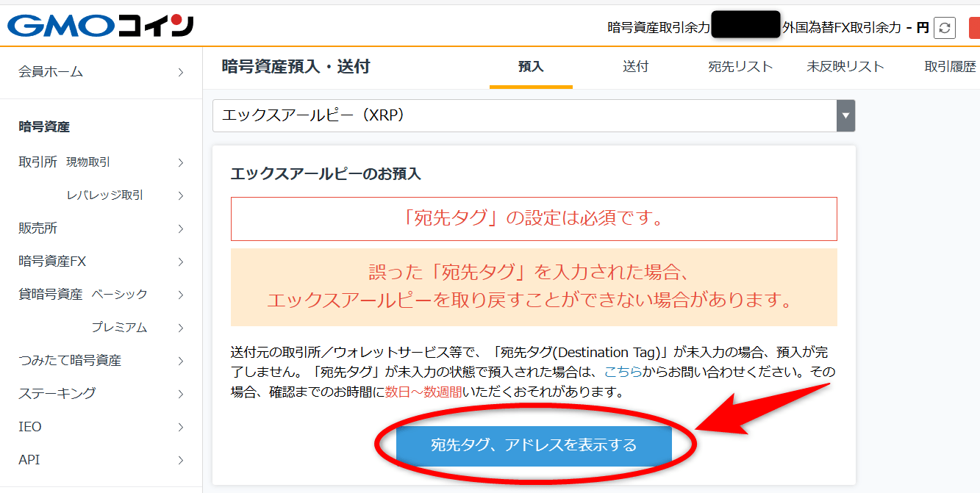Expand chevron beside 暗号資産FX
Screen dimensions: 980x493
181,262
